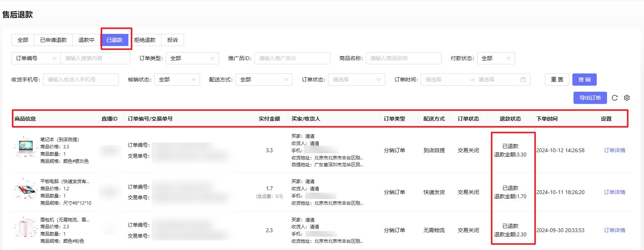Click the 重置 button
This screenshot has width=644, height=250.
point(557,80)
